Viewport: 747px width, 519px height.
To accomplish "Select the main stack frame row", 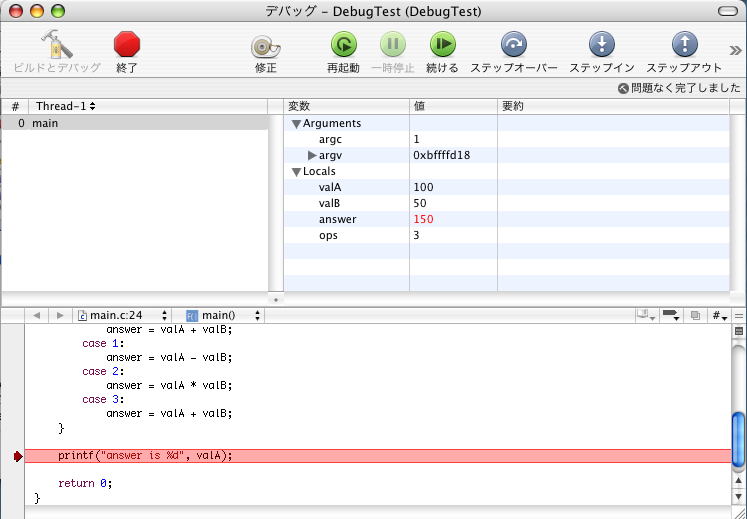I will pos(134,123).
